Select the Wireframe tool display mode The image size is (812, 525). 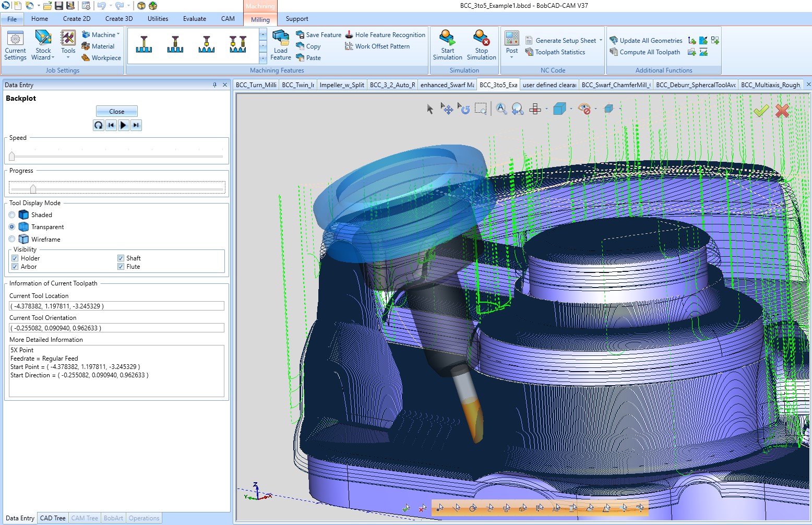pos(12,239)
